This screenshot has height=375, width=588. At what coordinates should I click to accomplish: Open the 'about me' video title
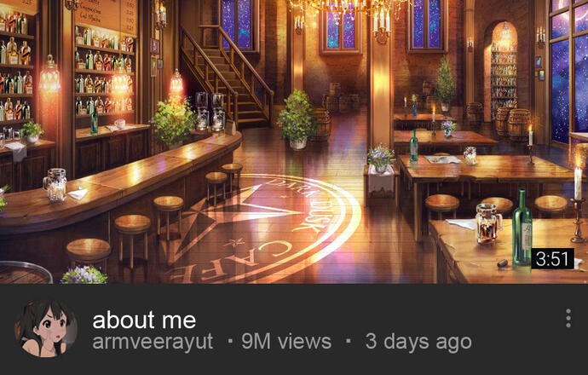(x=144, y=320)
